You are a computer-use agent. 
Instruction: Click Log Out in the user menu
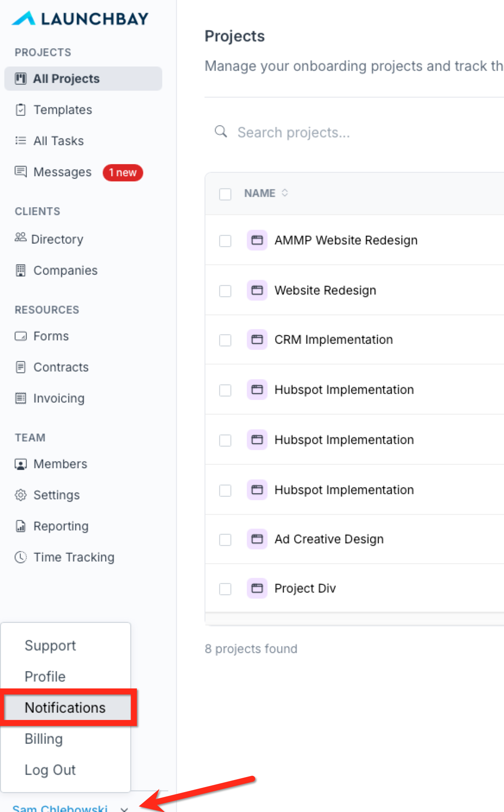pyautogui.click(x=50, y=770)
